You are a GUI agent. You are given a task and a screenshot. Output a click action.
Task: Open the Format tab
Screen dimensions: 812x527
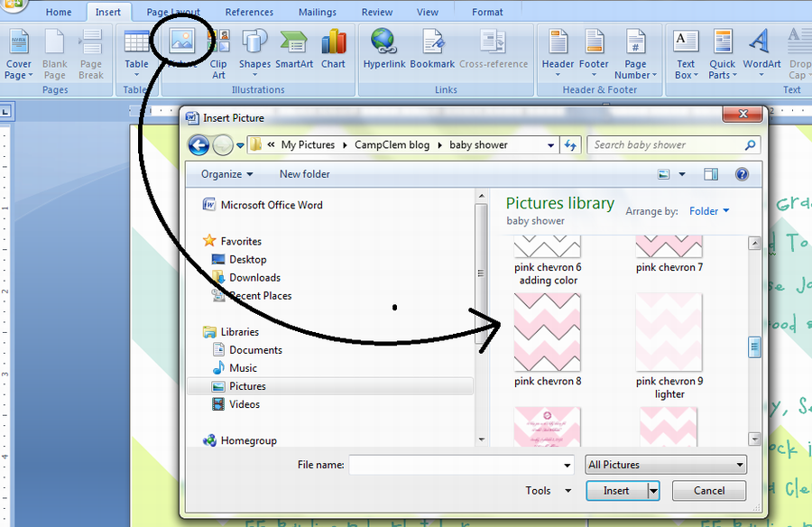pos(487,12)
